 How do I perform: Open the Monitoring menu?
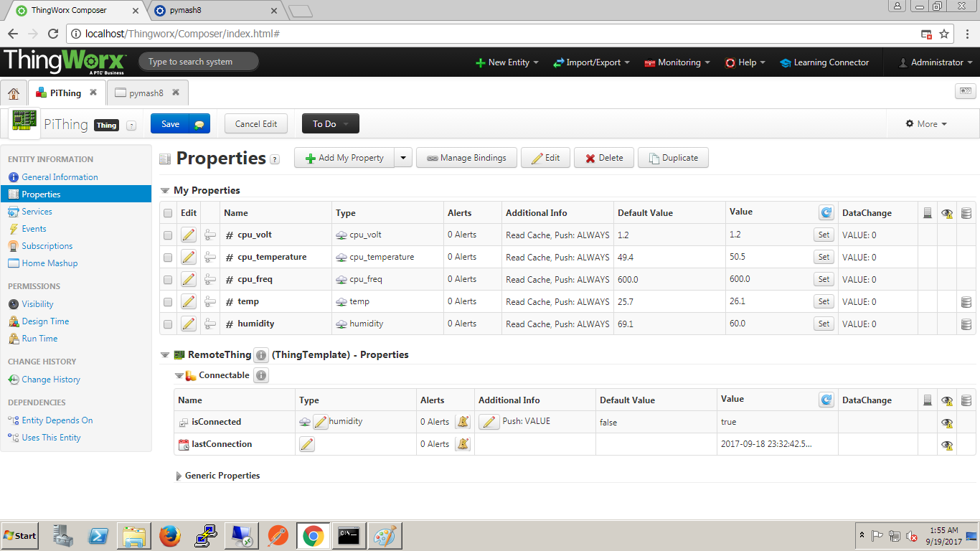[677, 62]
